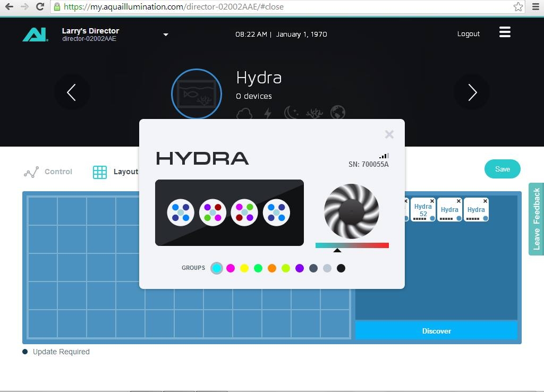Select the cloud weather icon
The width and height of the screenshot is (544, 392).
[244, 113]
